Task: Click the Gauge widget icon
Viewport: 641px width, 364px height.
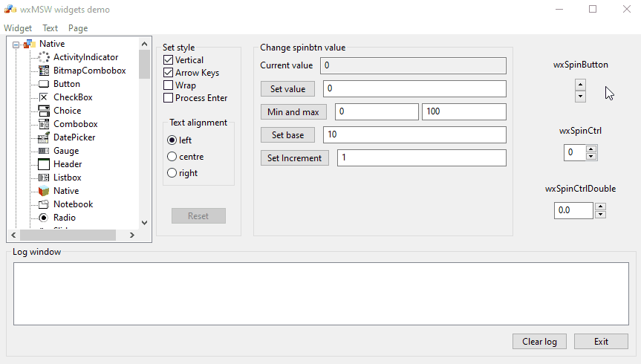Action: point(44,151)
